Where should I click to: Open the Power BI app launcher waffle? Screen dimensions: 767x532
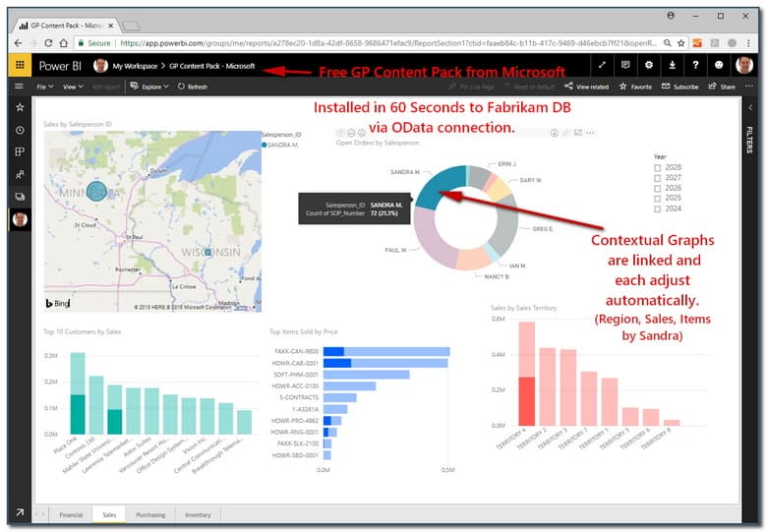click(x=20, y=66)
